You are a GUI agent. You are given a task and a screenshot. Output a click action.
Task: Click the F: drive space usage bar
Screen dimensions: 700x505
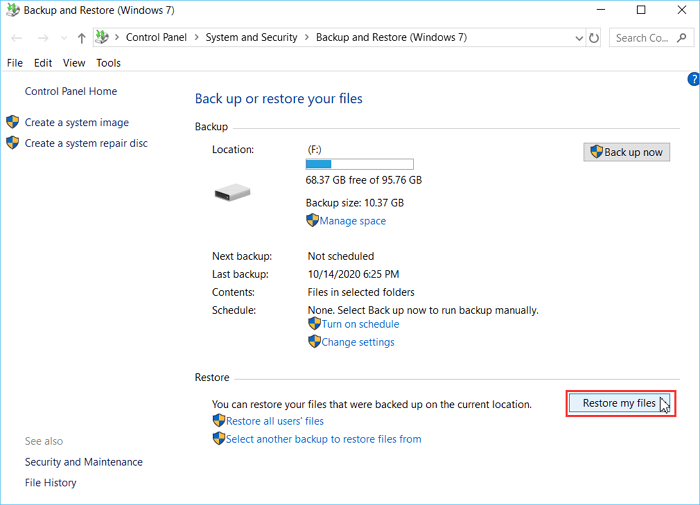pos(359,164)
